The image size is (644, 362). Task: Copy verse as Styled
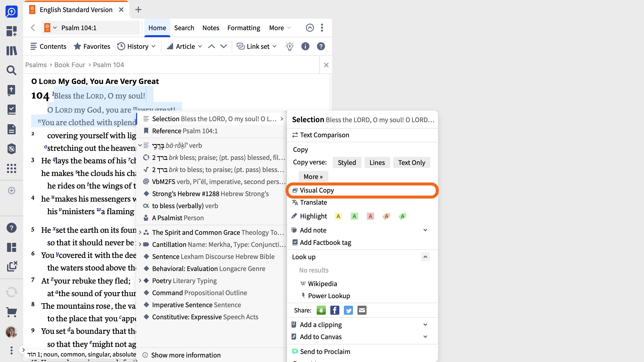click(x=347, y=163)
